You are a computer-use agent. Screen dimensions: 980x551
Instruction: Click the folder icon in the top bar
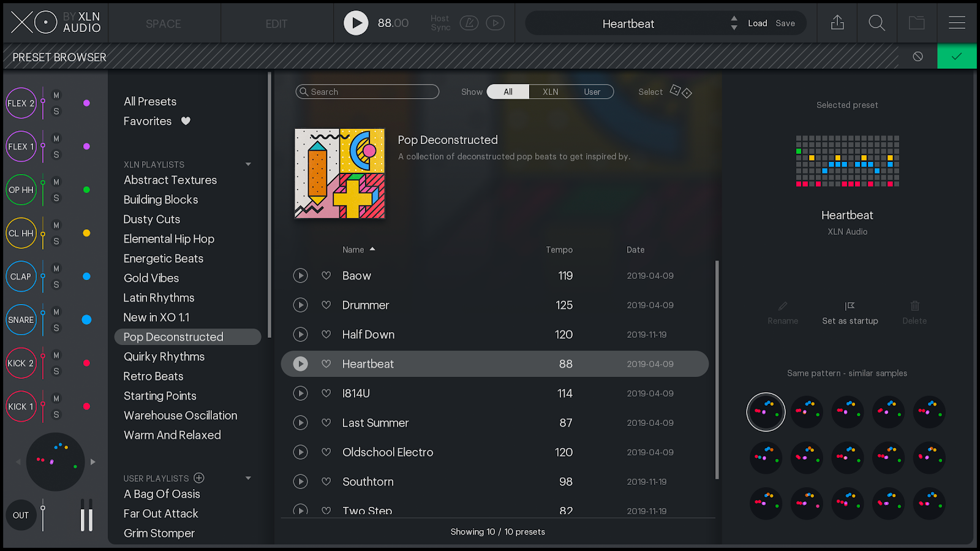coord(917,23)
